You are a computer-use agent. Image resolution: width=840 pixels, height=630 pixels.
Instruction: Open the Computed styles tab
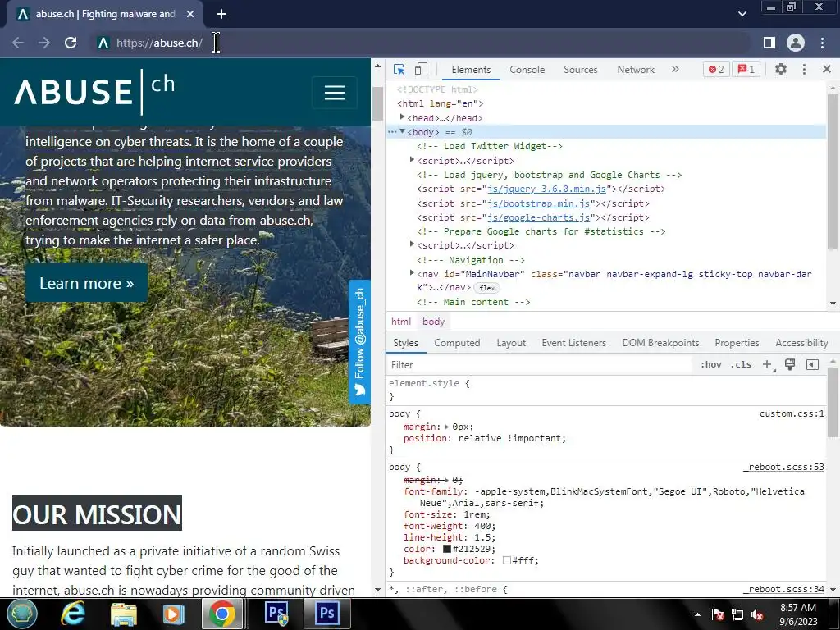click(x=457, y=343)
